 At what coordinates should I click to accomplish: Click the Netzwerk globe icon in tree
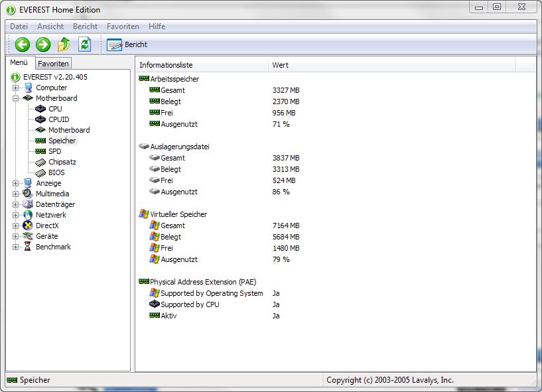pos(28,215)
